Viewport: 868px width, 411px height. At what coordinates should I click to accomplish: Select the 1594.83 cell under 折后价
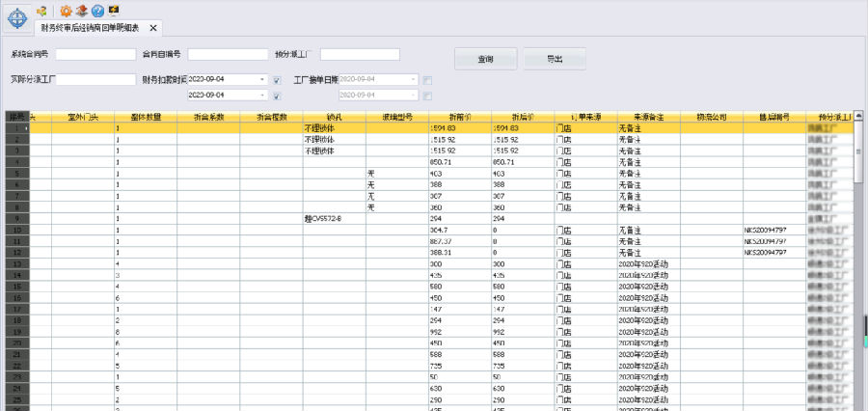click(x=523, y=128)
